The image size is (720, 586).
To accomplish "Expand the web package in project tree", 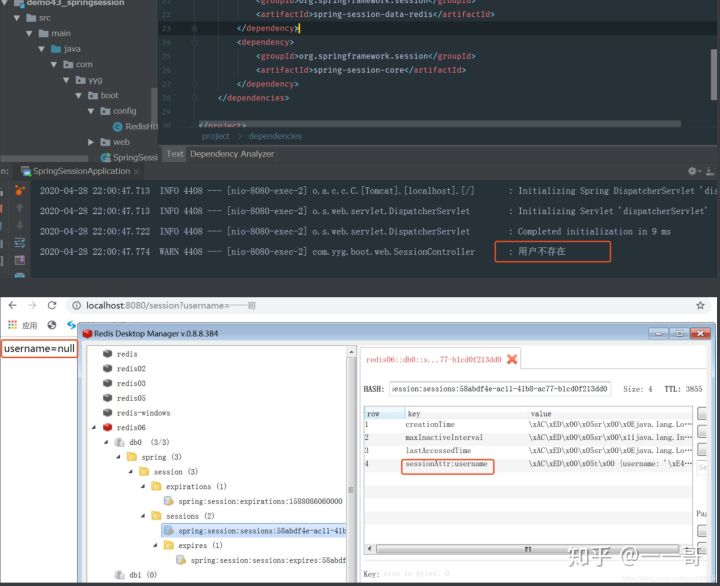I will (x=91, y=142).
